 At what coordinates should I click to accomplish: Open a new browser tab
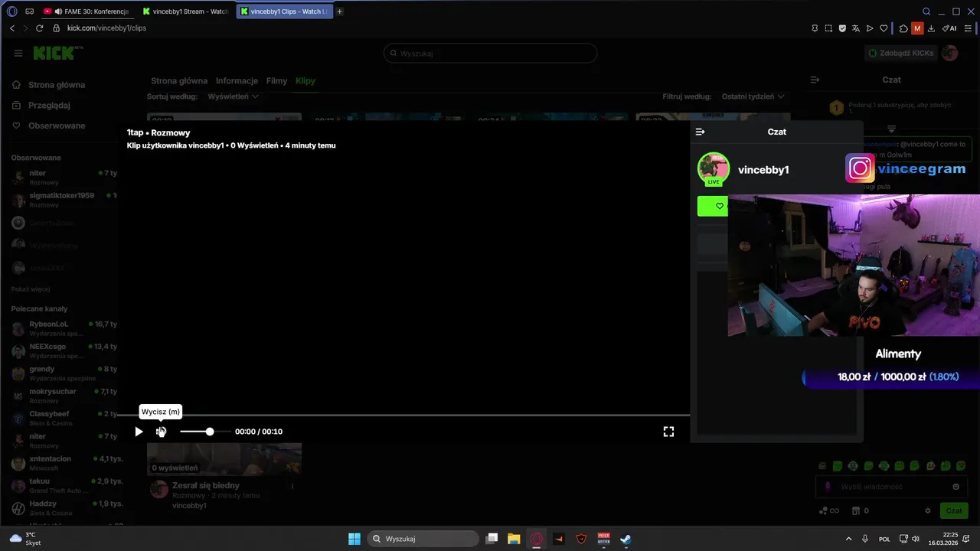pyautogui.click(x=340, y=11)
